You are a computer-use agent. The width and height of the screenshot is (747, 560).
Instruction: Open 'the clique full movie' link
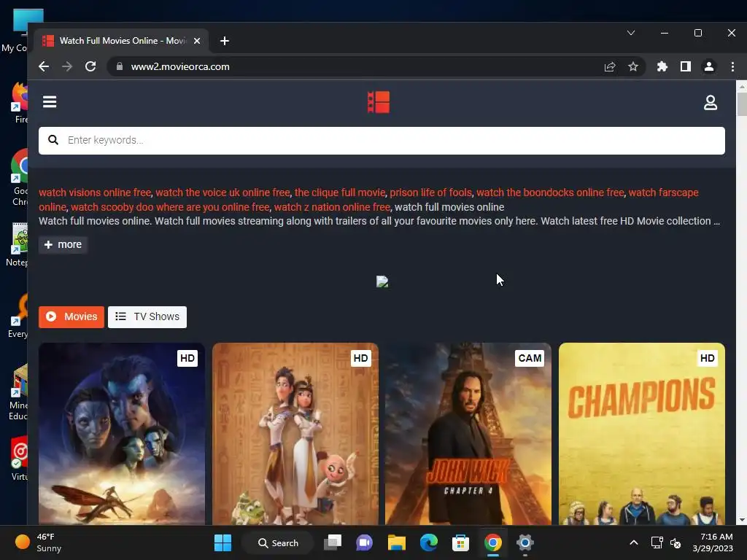pos(340,192)
